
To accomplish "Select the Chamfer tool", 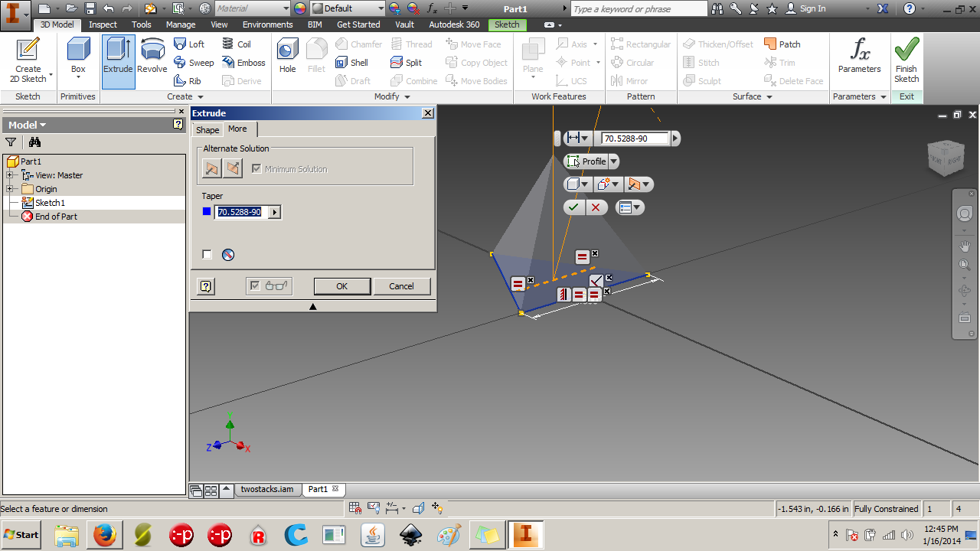I will pyautogui.click(x=358, y=44).
